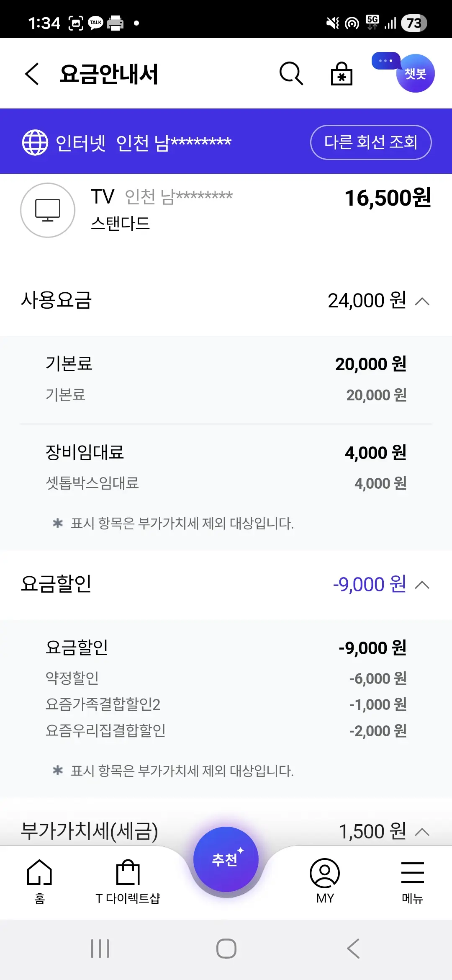
Task: Click the 다른 회선 조회 button
Action: (370, 142)
